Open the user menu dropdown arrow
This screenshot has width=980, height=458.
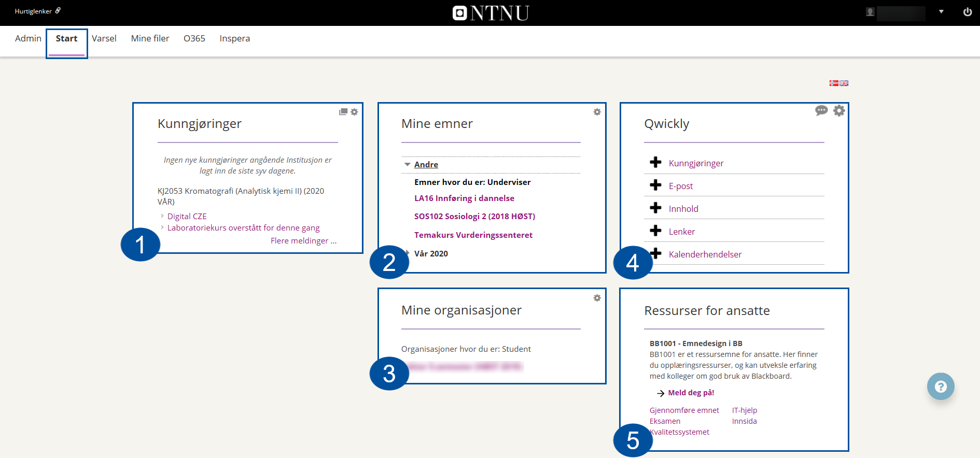coord(941,11)
